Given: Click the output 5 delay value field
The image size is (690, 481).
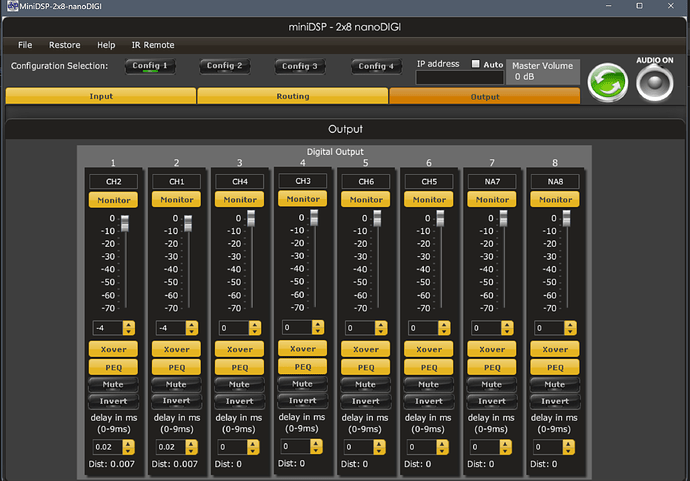Looking at the screenshot, I should click(359, 447).
